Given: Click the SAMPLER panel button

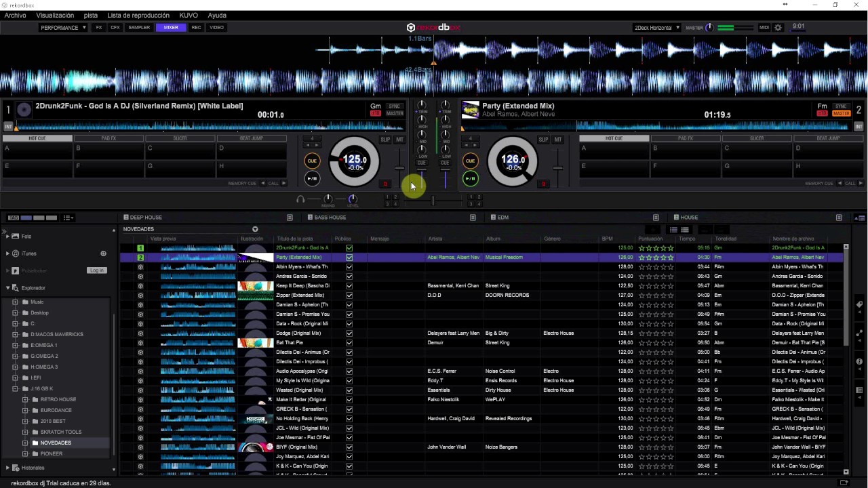Looking at the screenshot, I should (x=139, y=28).
